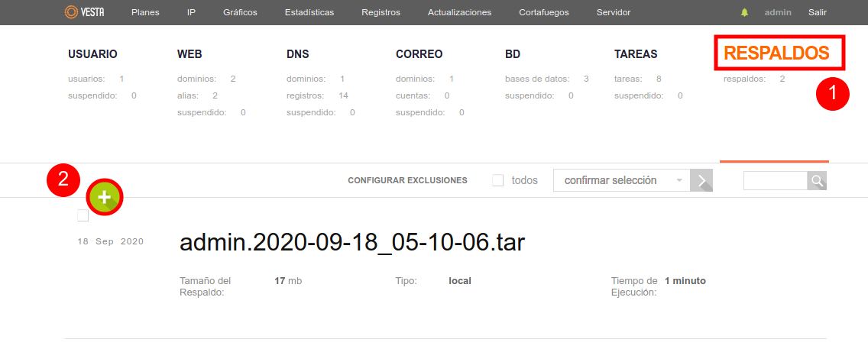This screenshot has width=868, height=349.
Task: Toggle the 'todos' select-all checkbox
Action: 497,180
